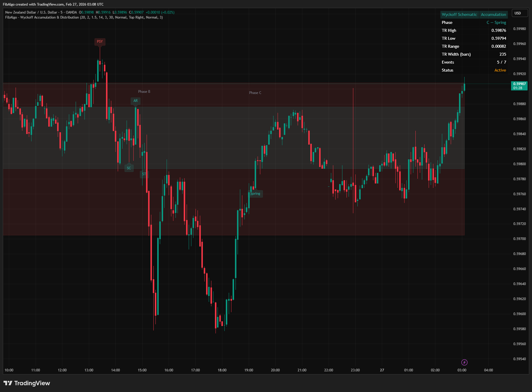Viewport: 532px width, 392px height.
Task: Click the Phase C label on chart
Action: 255,92
